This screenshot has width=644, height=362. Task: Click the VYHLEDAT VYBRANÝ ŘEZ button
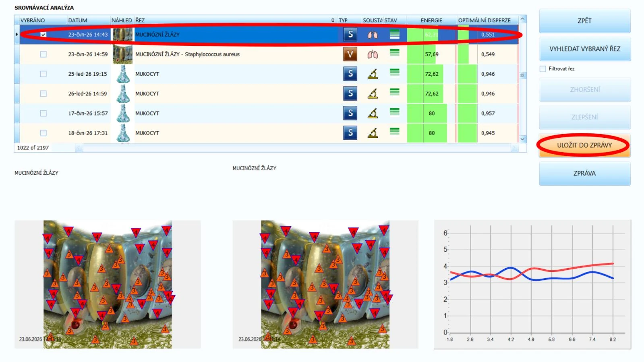[585, 49]
